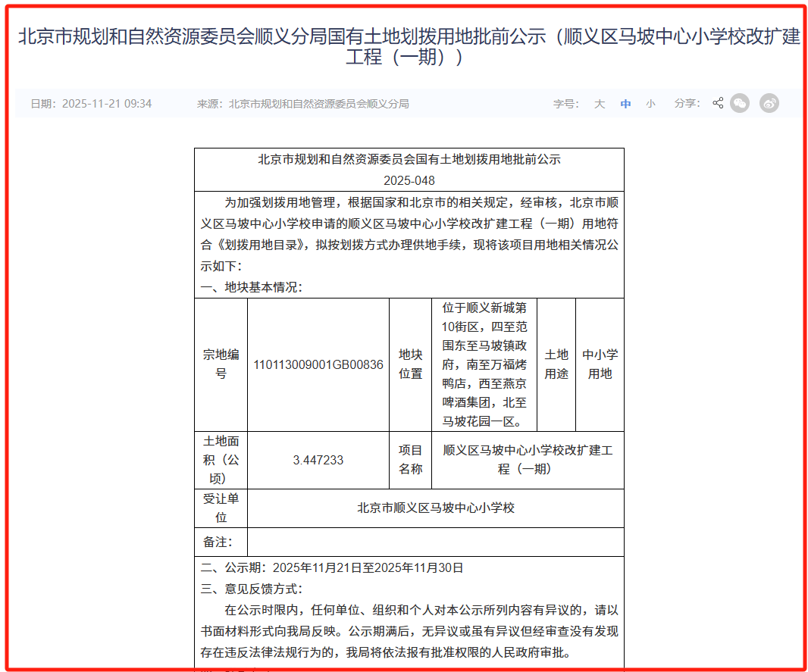The width and height of the screenshot is (808, 672).
Task: Click the 中小学用地 land use cell
Action: [600, 364]
